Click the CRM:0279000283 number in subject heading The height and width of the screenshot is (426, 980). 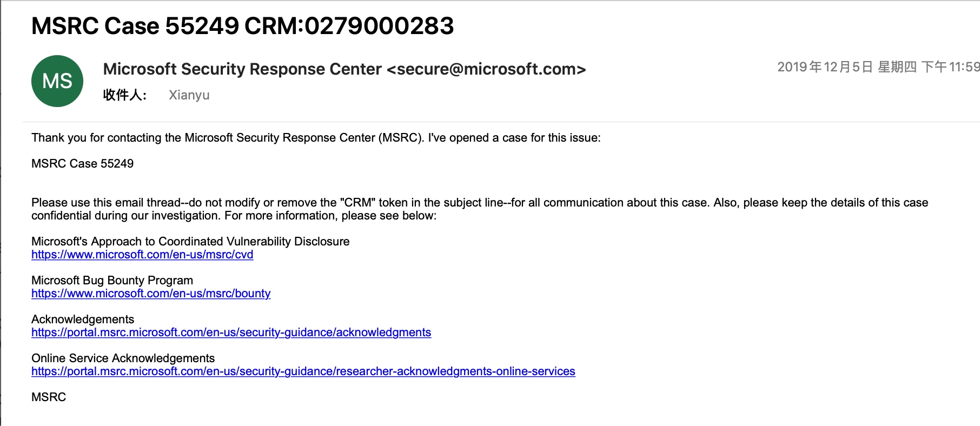click(x=349, y=26)
